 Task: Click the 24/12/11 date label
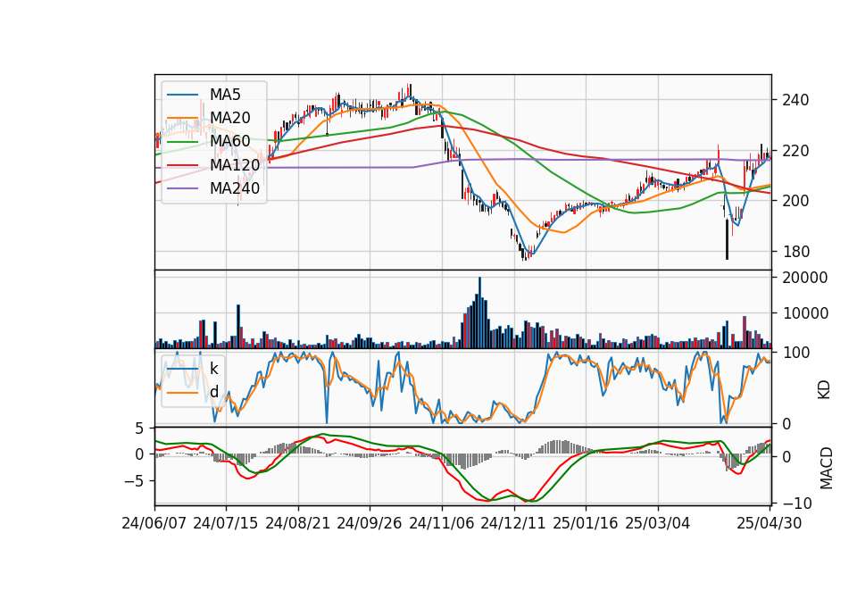pos(513,523)
